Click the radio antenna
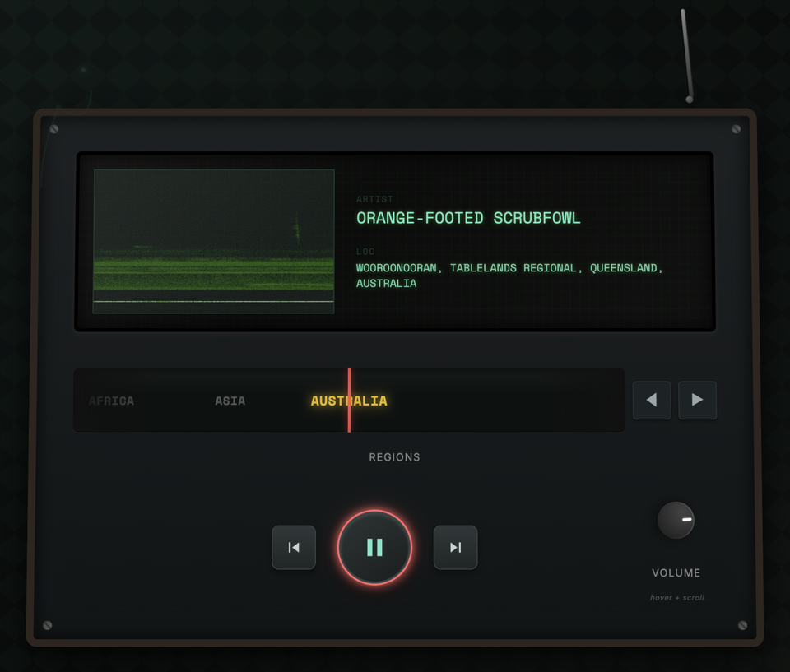Screen dimensions: 790x672 [x=686, y=56]
